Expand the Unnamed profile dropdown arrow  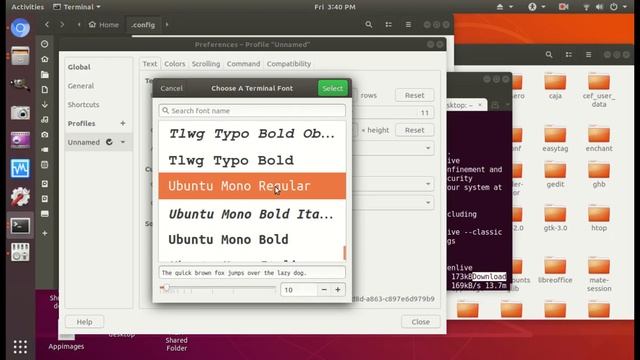click(x=122, y=142)
